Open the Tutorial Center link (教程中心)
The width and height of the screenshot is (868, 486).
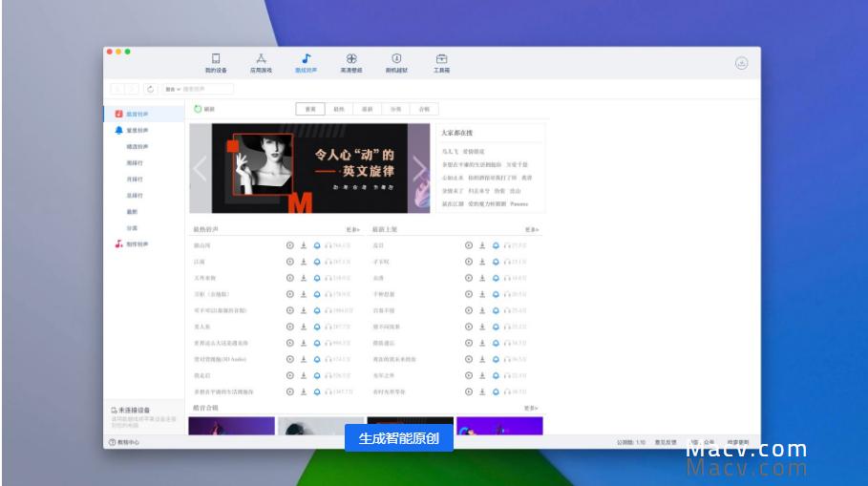(x=124, y=442)
